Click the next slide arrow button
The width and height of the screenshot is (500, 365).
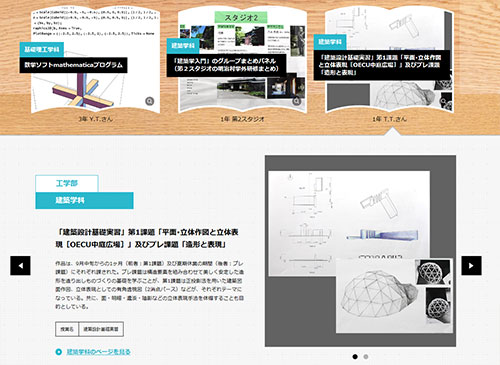pos(471,266)
